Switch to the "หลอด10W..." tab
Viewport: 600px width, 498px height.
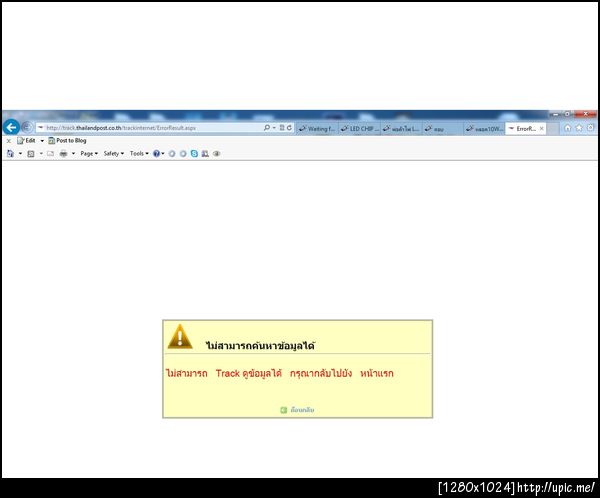pyautogui.click(x=484, y=129)
